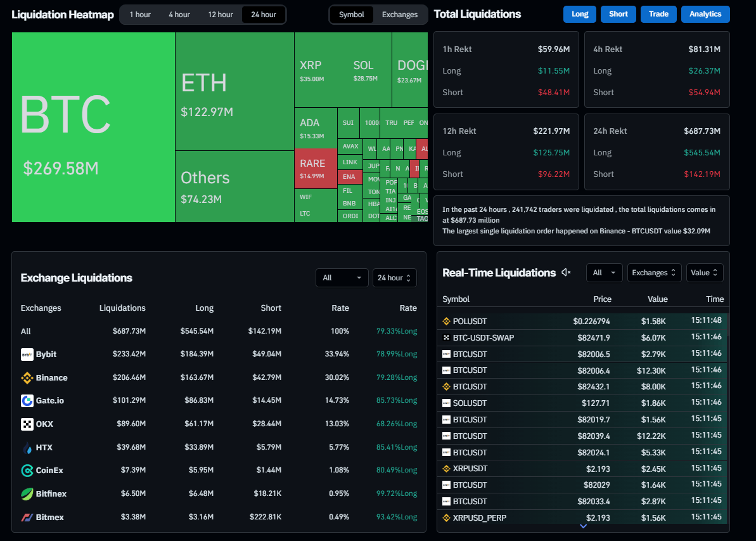Click the Bybit icon beside SOLUSDT
This screenshot has height=541, width=756.
click(446, 403)
